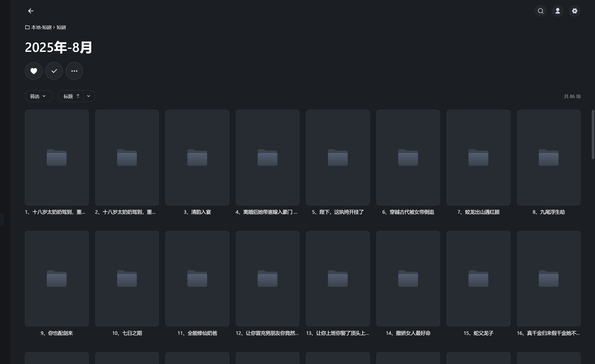
Task: Open the three-dot more options menu
Action: [74, 71]
